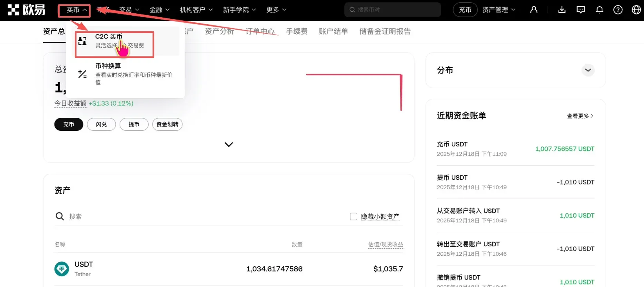Click the C2C people icon
644x287 pixels.
pos(82,41)
